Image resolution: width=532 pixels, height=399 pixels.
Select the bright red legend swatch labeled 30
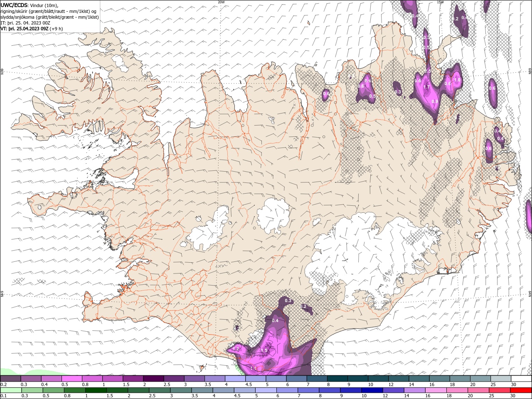point(521,390)
